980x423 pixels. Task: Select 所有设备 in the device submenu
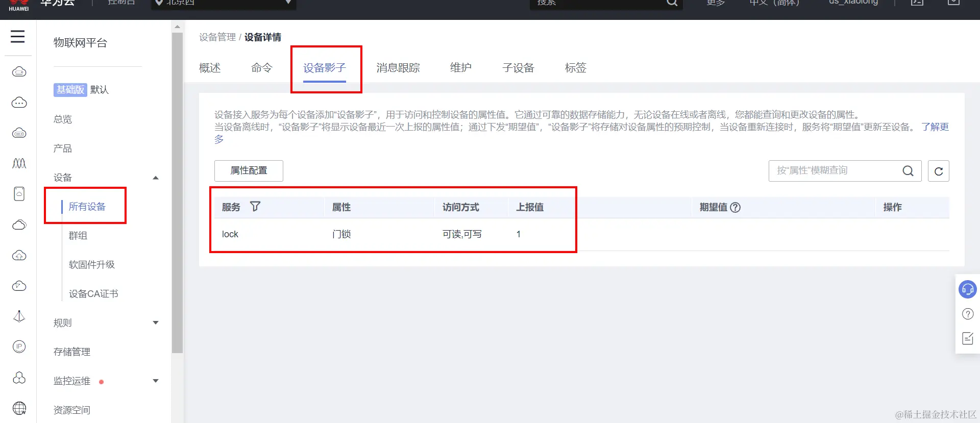(87, 206)
